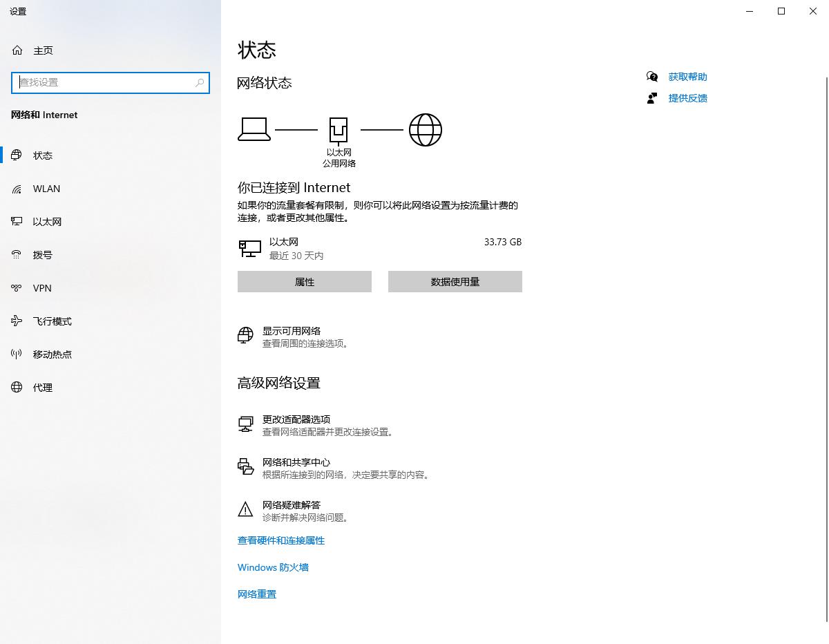829x644 pixels.
Task: Focus the 查找设置 search box
Action: 111,82
